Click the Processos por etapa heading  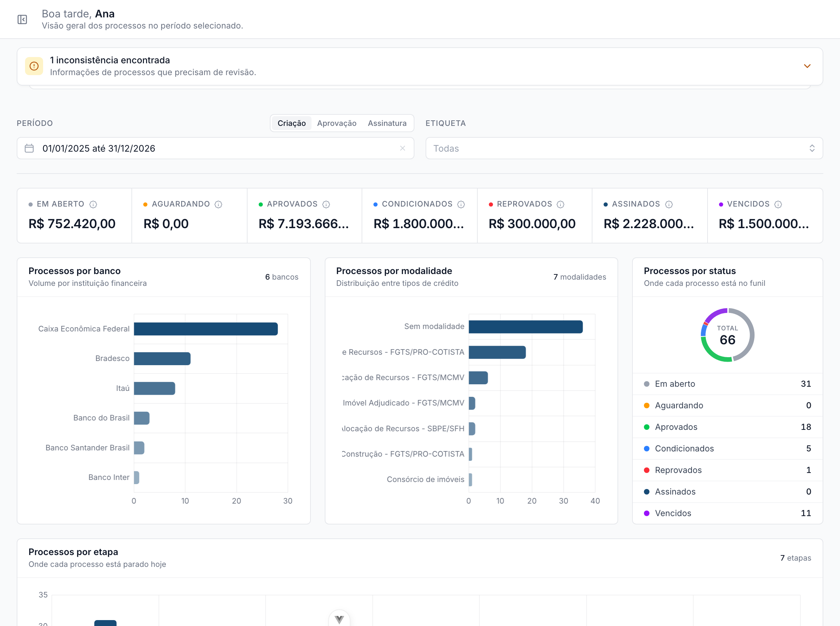click(73, 552)
